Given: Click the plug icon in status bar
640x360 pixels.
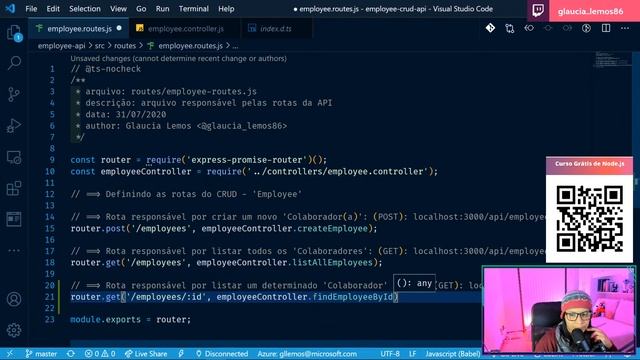Looking at the screenshot, I should (x=181, y=354).
